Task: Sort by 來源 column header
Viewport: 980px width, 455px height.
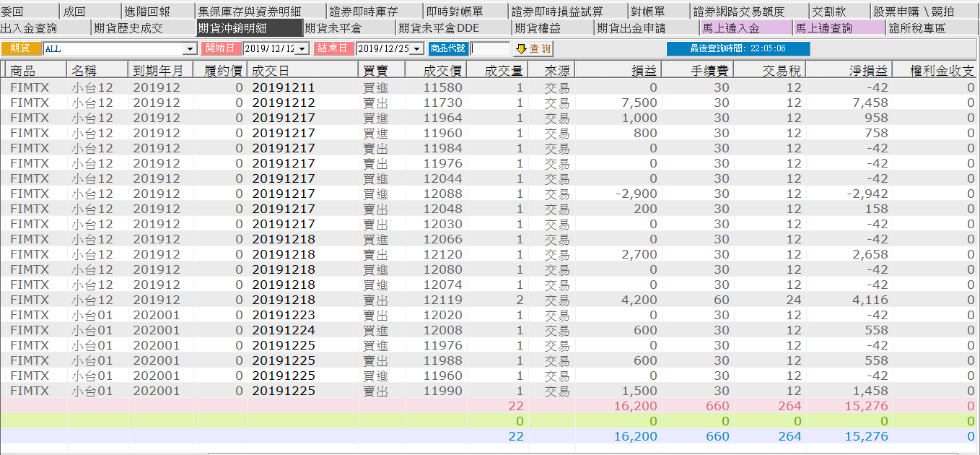Action: click(x=552, y=70)
